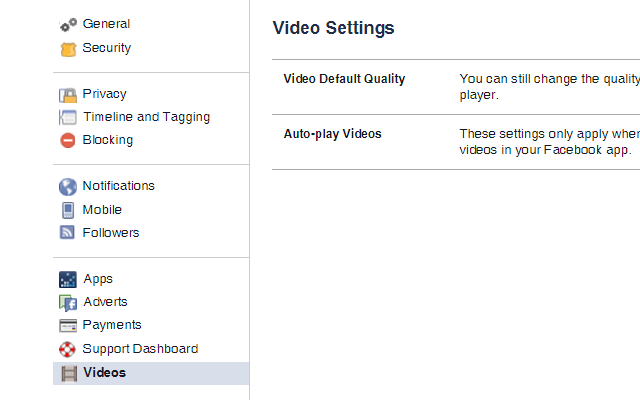Click the Apps icon in the sidebar
Viewport: 640px width, 400px height.
(x=68, y=280)
